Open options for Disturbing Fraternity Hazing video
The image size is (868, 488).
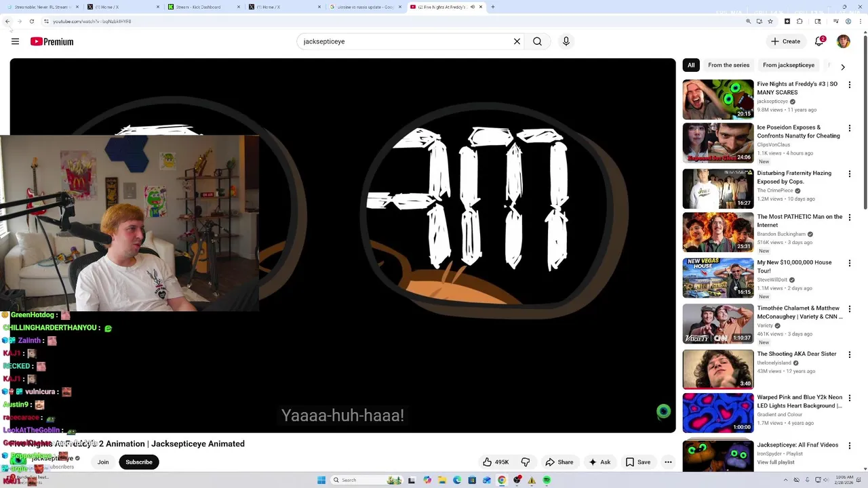click(849, 174)
